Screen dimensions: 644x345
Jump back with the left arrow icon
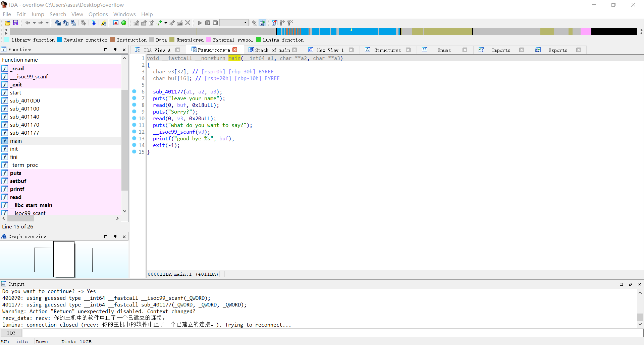[x=28, y=23]
